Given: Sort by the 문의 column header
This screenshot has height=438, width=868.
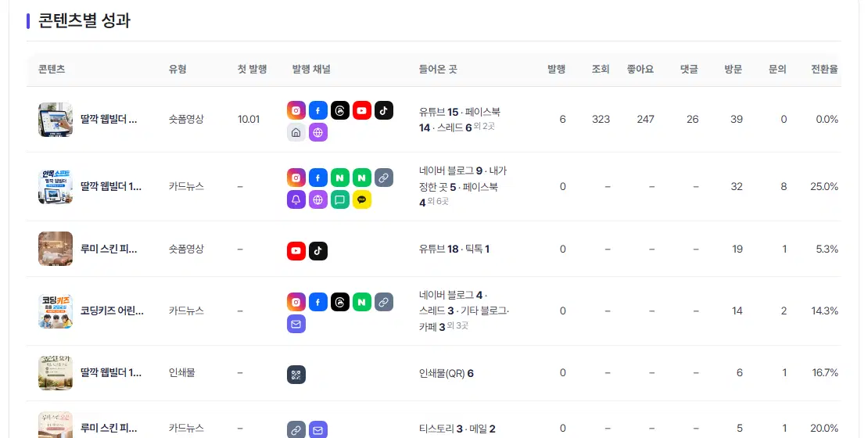Looking at the screenshot, I should tap(778, 69).
